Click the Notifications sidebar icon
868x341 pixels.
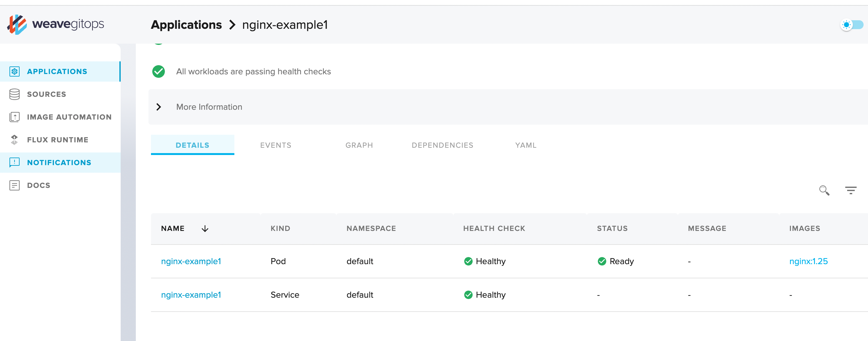pos(15,163)
